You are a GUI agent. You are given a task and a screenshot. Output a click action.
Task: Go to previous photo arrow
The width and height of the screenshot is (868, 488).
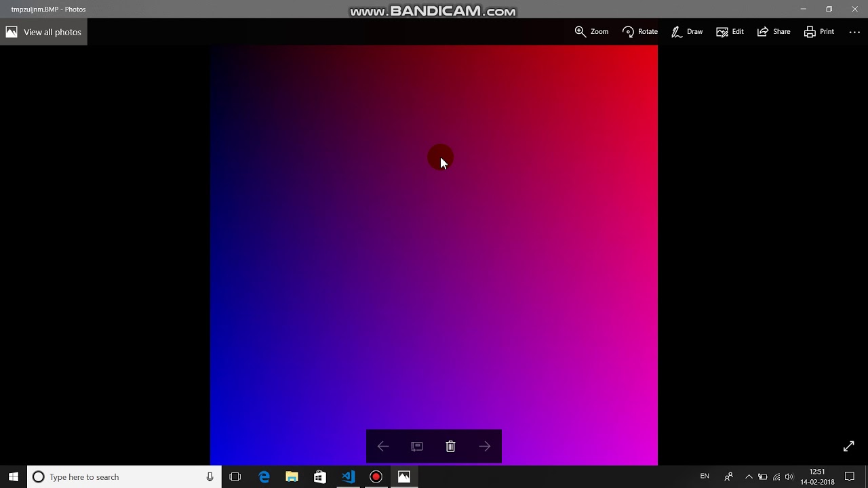point(383,446)
